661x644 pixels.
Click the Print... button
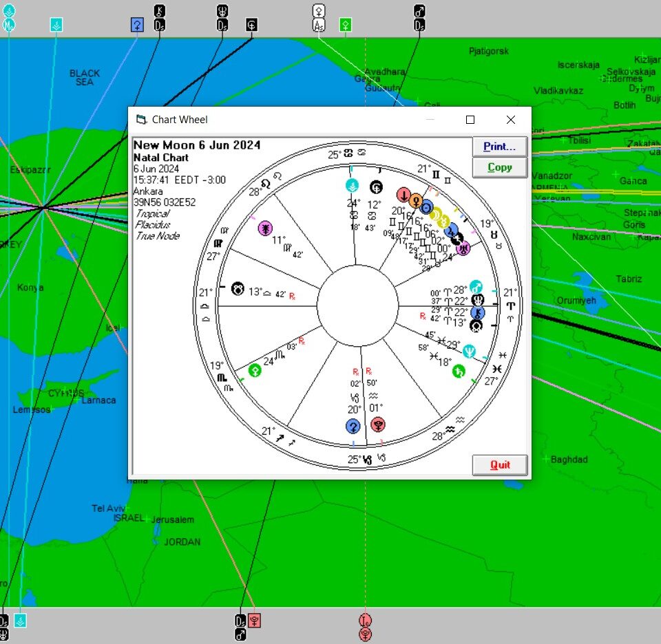coord(499,147)
